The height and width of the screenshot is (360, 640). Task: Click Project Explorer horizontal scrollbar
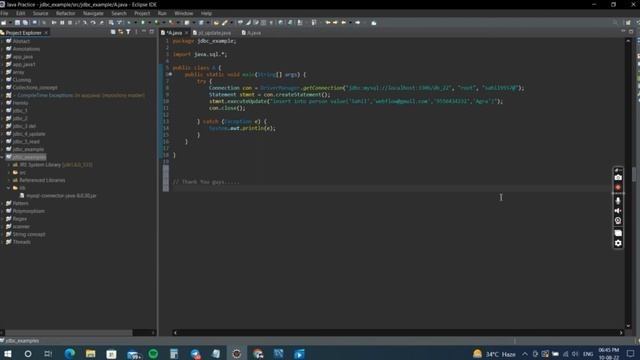coord(69,333)
